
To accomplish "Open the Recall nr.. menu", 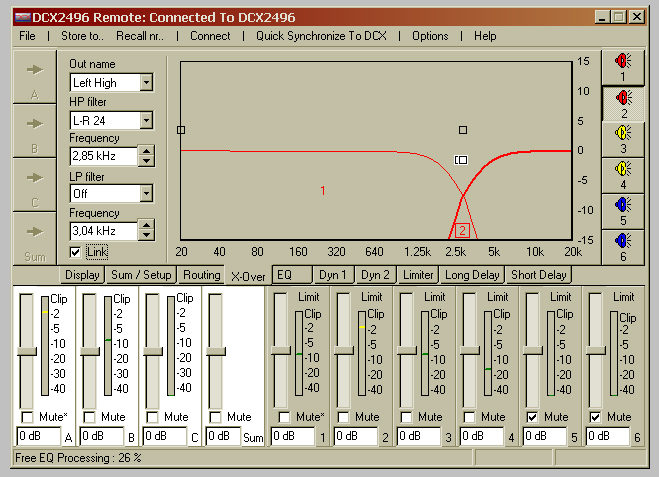I will (140, 36).
